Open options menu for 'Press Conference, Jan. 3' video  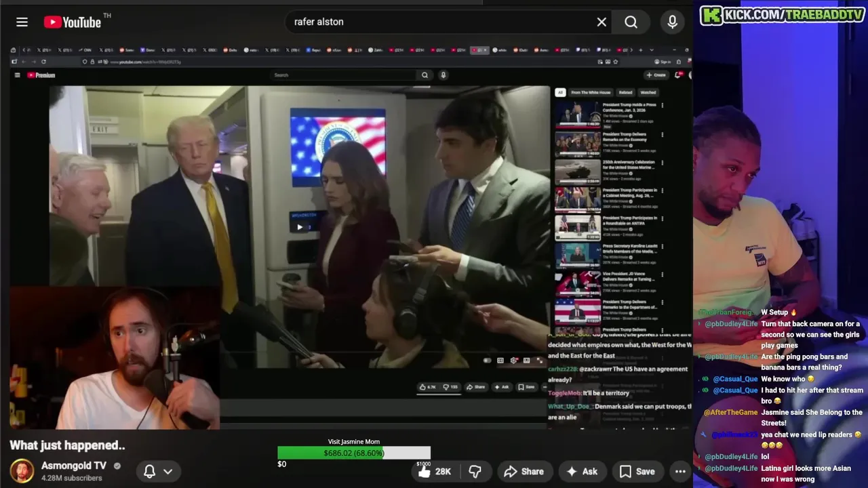click(x=663, y=105)
